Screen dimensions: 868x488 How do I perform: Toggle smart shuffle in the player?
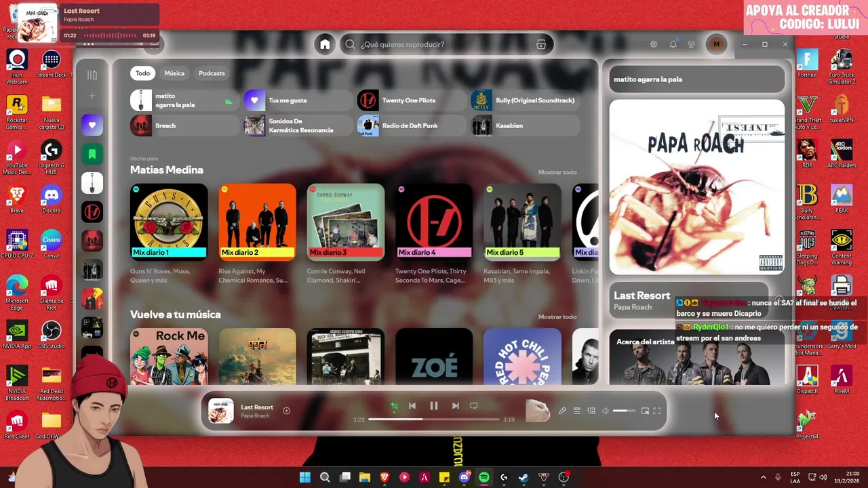[x=394, y=406]
